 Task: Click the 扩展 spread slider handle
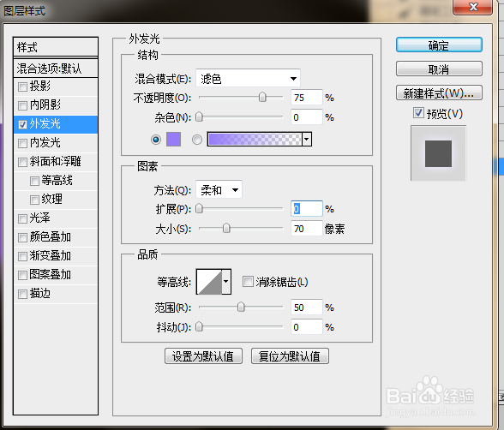pyautogui.click(x=199, y=209)
